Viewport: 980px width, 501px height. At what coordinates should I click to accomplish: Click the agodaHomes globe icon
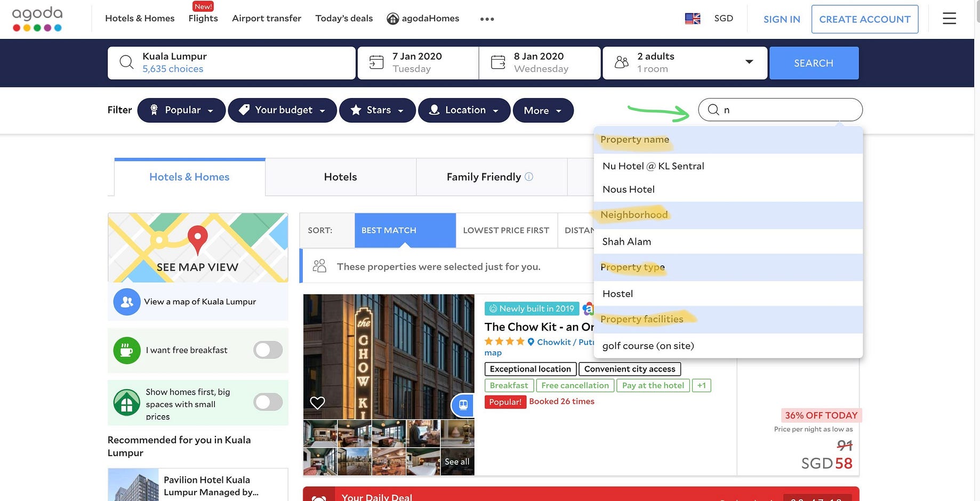(393, 18)
